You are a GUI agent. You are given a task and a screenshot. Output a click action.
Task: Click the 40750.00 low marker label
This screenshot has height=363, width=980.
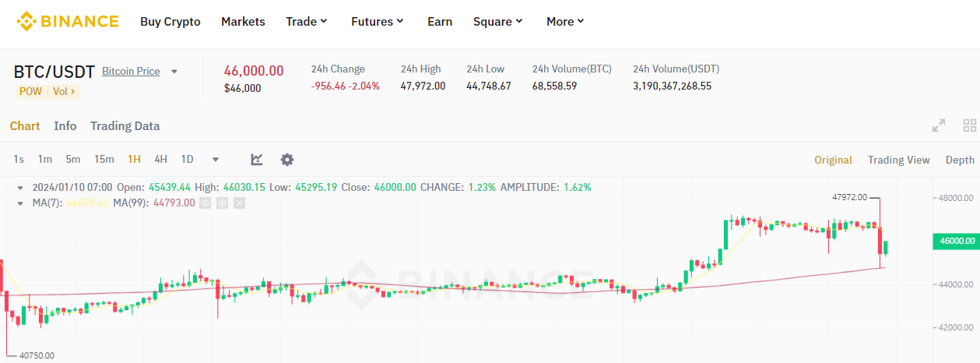click(37, 356)
